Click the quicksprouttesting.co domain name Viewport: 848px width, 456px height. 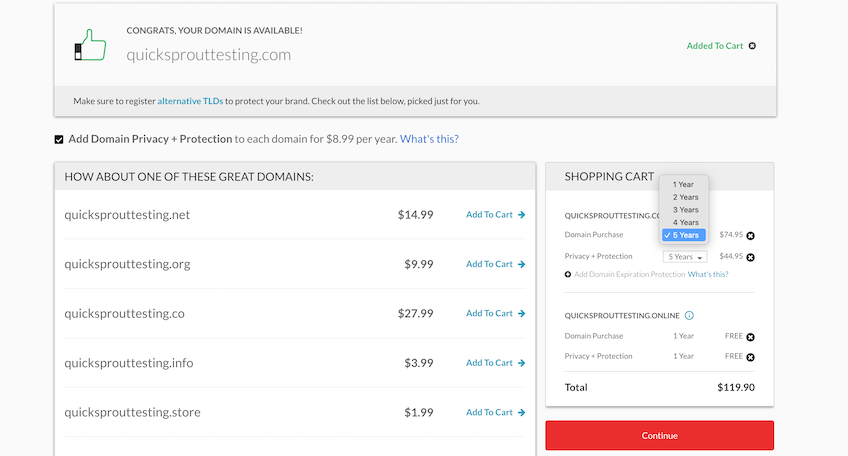[124, 314]
